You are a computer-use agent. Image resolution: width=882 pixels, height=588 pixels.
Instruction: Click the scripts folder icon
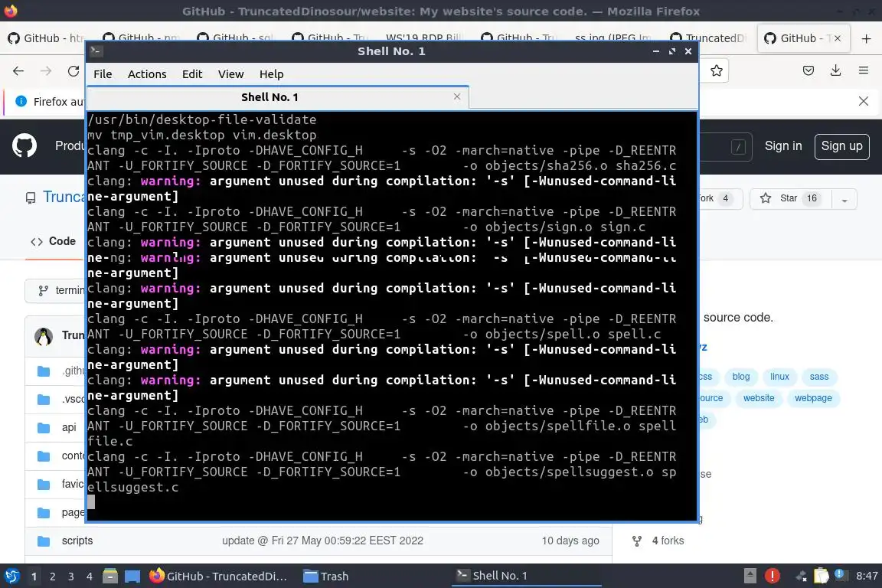(44, 541)
